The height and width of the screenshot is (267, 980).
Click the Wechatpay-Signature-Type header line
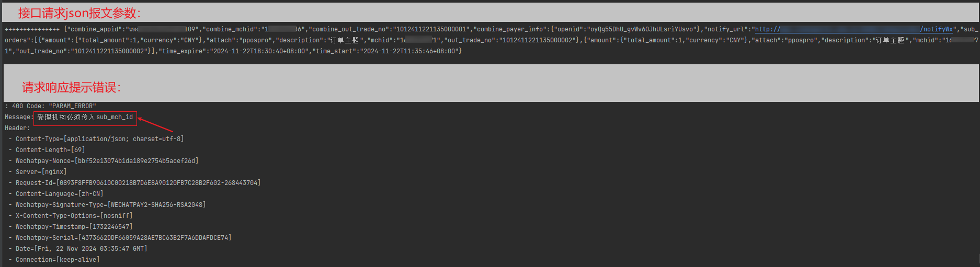click(x=107, y=205)
